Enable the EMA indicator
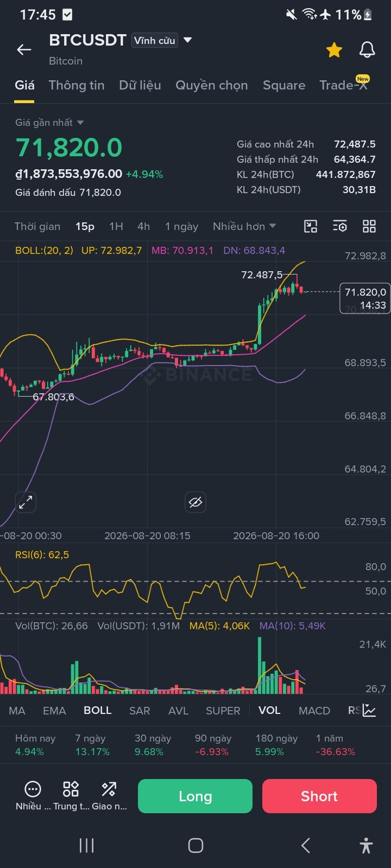391x868 pixels. (54, 711)
